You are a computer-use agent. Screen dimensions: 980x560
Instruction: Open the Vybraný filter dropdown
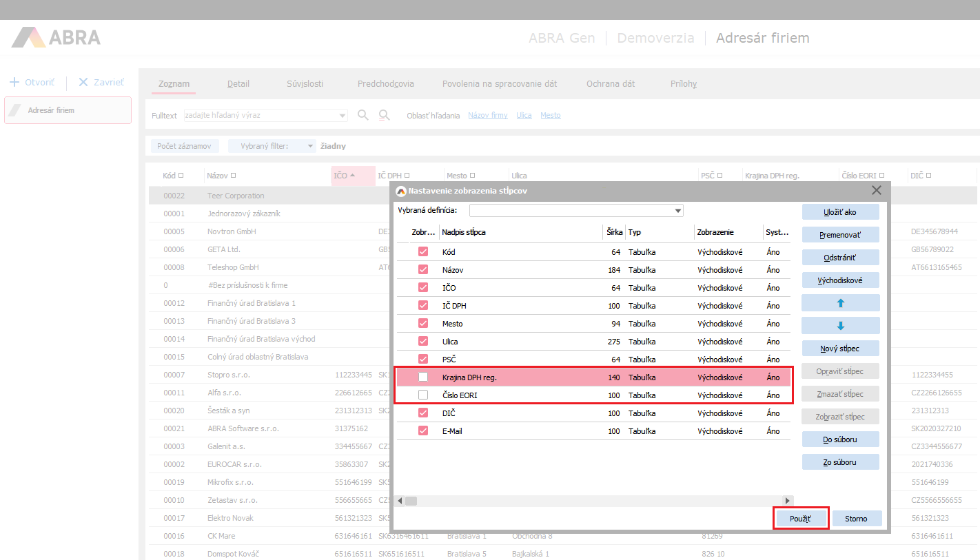[310, 146]
